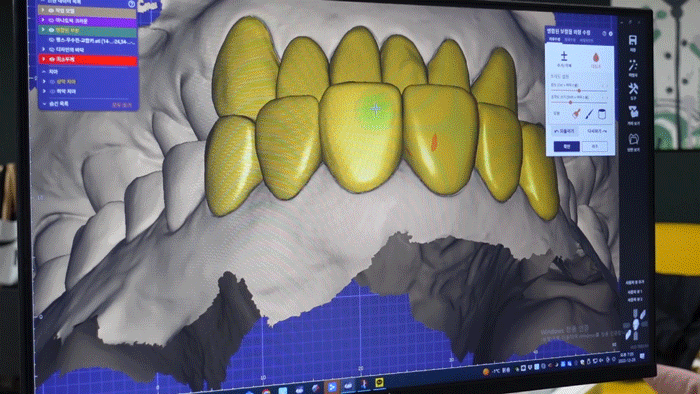Adjust the upper strength slider in the dialog

pyautogui.click(x=579, y=91)
